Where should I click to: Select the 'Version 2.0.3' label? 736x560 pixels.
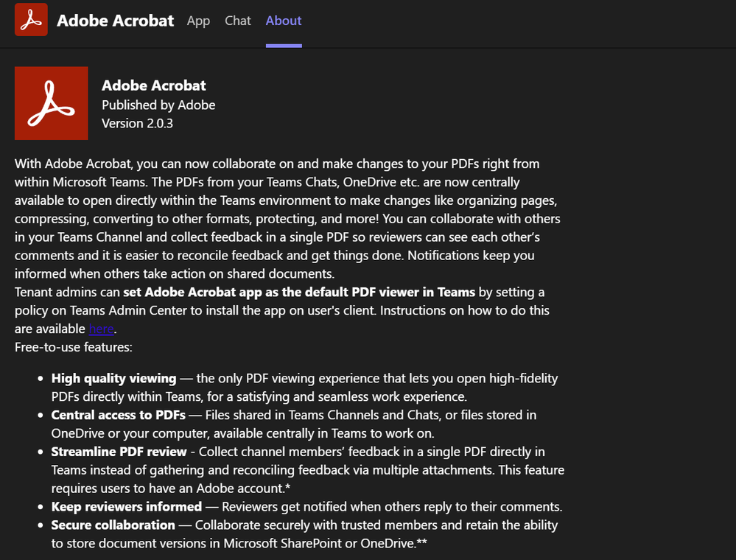(x=137, y=123)
